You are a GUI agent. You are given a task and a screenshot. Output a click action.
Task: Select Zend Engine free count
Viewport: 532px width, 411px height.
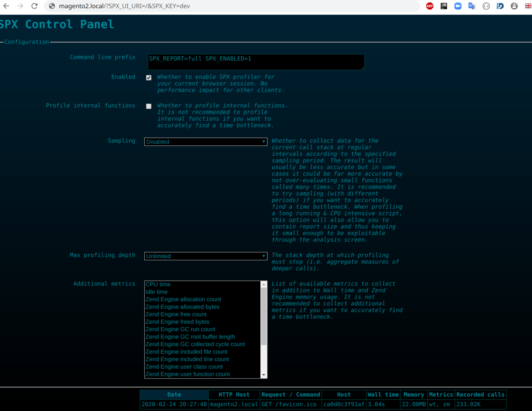[x=202, y=314]
